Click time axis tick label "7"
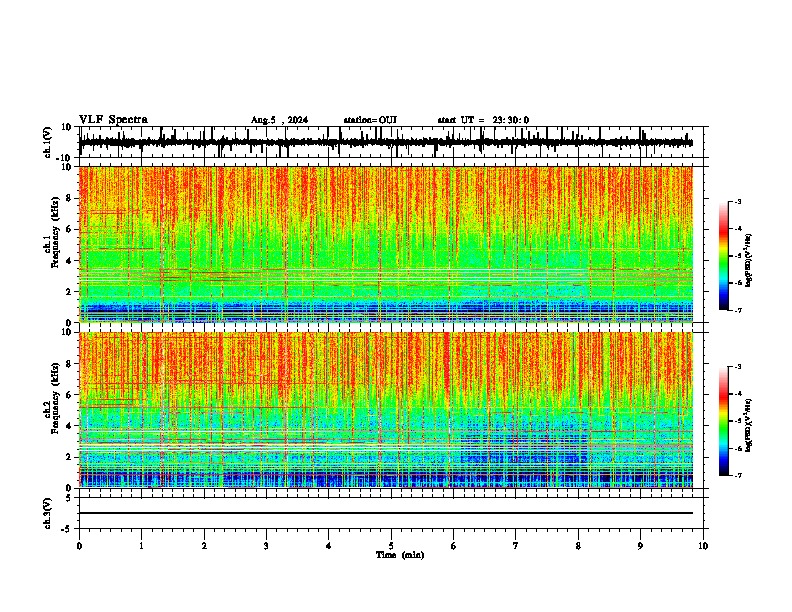 point(516,546)
